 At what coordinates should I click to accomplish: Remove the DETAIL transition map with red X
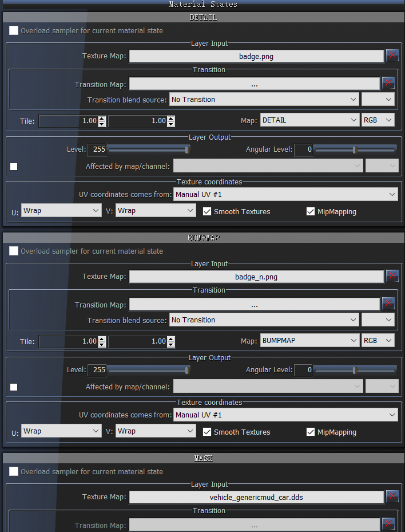point(388,83)
